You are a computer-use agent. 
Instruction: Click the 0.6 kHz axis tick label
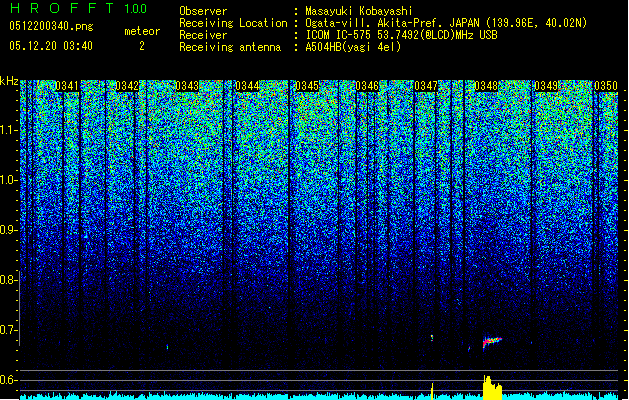click(7, 380)
